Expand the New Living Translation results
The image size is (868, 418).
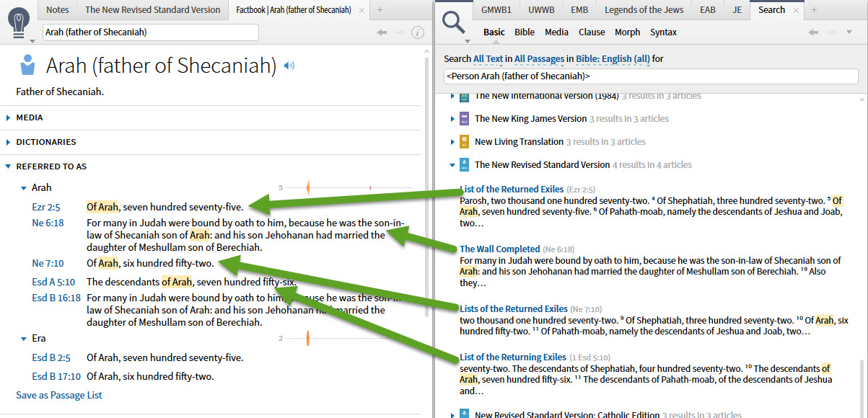point(452,141)
